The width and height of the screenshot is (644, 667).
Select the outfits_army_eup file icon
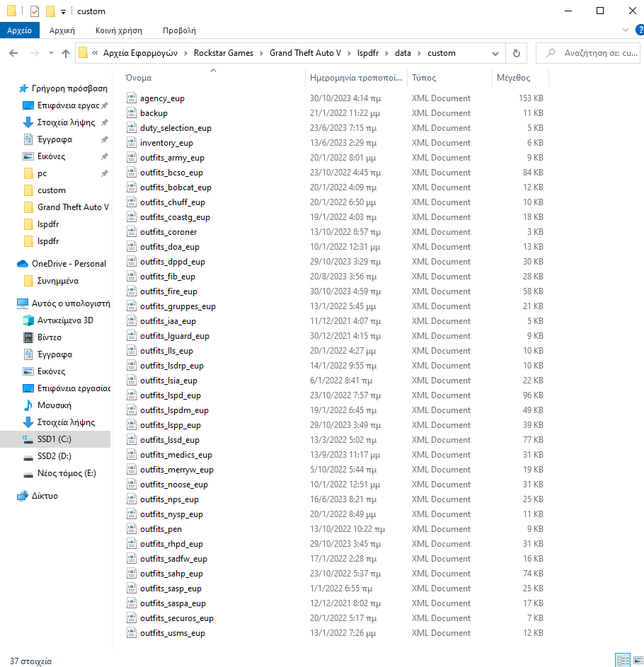click(x=132, y=158)
